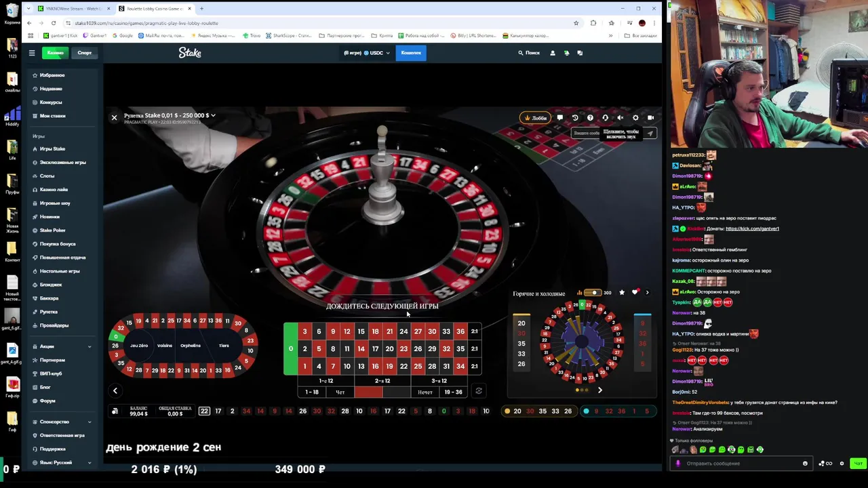Bet on the 1 - 18 field

[x=312, y=392]
